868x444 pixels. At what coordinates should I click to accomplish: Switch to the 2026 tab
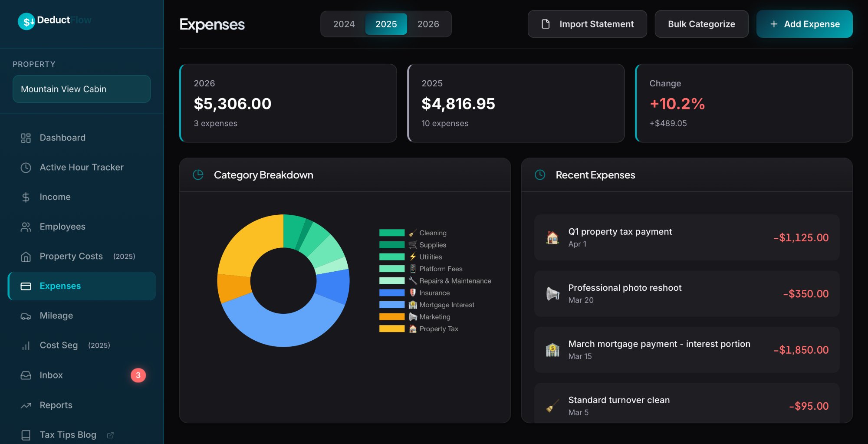pos(429,24)
